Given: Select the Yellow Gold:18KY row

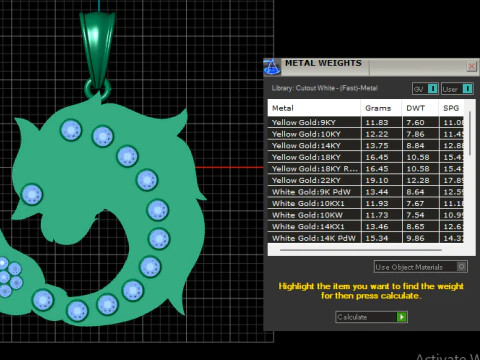Looking at the screenshot, I should (x=366, y=157).
